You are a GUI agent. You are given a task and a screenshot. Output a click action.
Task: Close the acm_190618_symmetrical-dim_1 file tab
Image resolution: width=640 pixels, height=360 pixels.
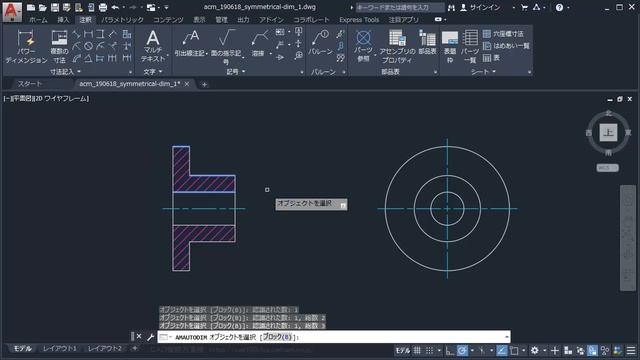click(x=187, y=84)
